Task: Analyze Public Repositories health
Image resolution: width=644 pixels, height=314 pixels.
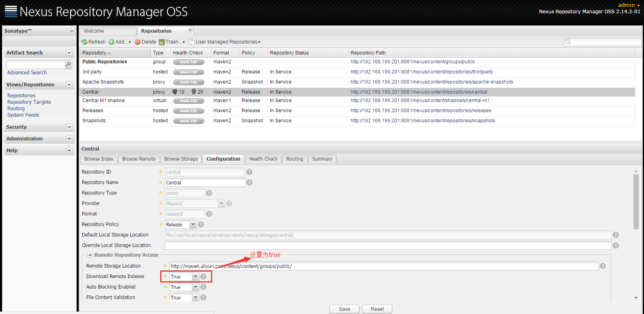Action: tap(188, 62)
